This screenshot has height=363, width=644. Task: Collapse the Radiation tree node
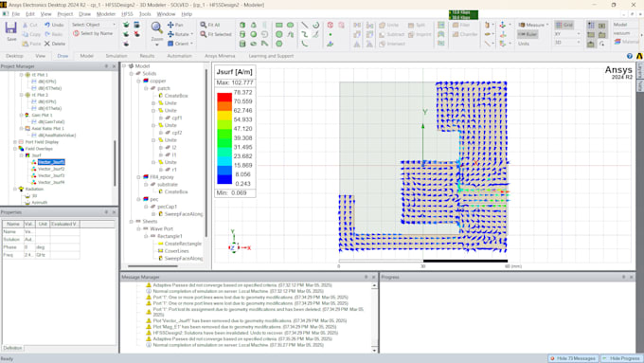pos(15,190)
